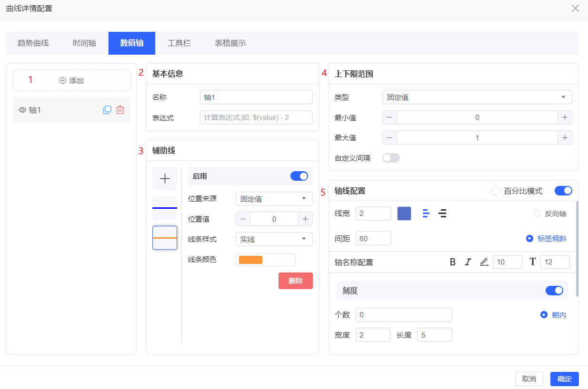The height and width of the screenshot is (389, 588).
Task: Open the 表格展示 tab
Action: tap(230, 43)
